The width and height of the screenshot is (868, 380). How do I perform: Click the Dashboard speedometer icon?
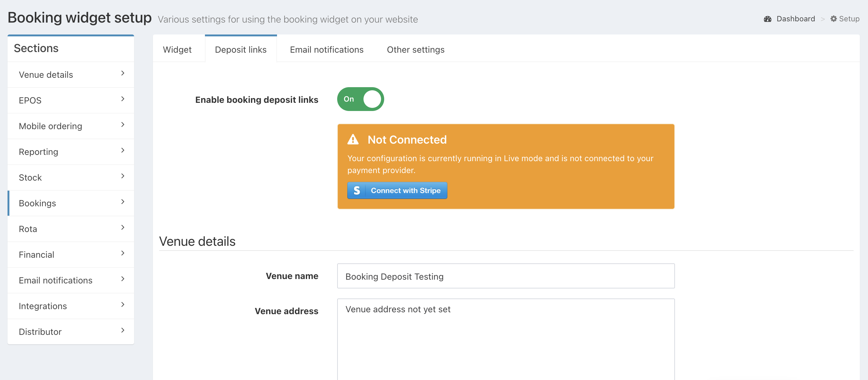coord(767,19)
